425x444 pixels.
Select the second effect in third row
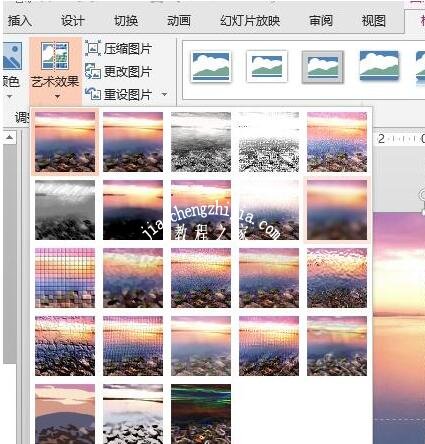[133, 278]
